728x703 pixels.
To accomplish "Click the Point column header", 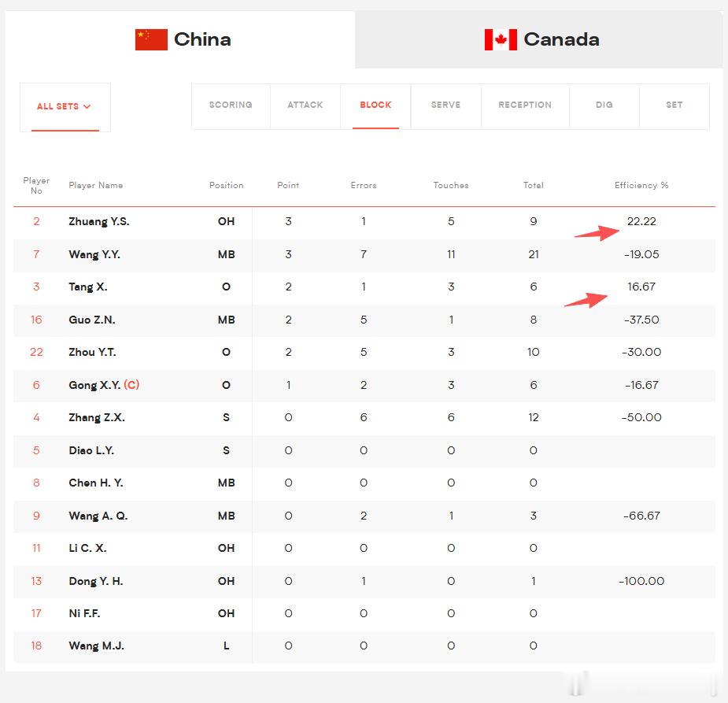I will [288, 185].
